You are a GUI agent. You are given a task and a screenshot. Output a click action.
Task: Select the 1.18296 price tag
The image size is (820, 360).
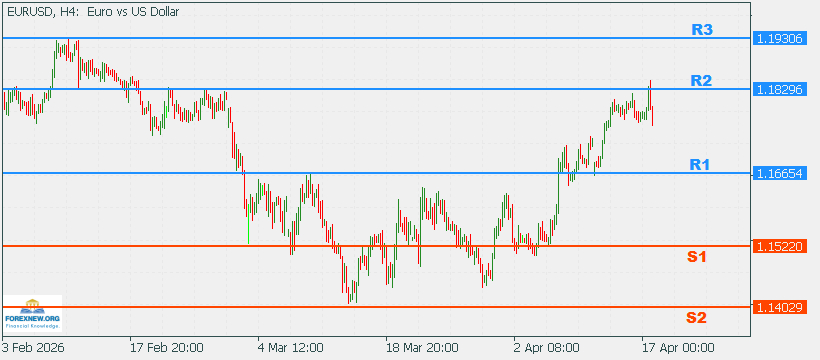[779, 89]
